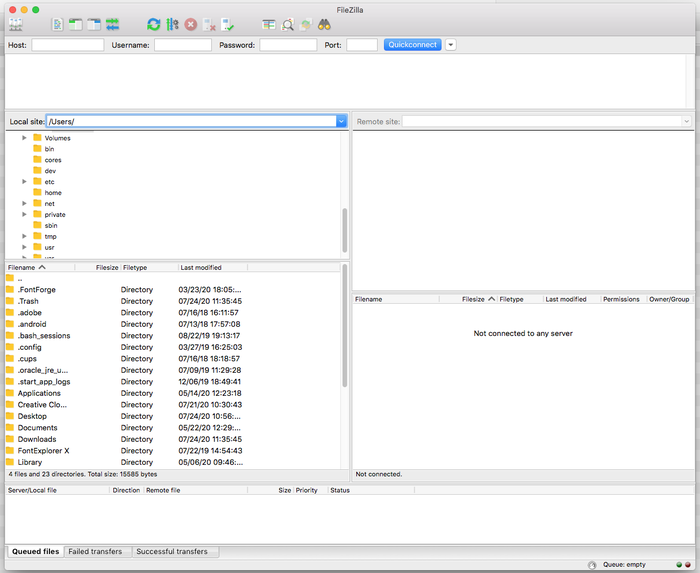Toggle processing of transfer queue
The height and width of the screenshot is (573, 700).
(x=172, y=25)
